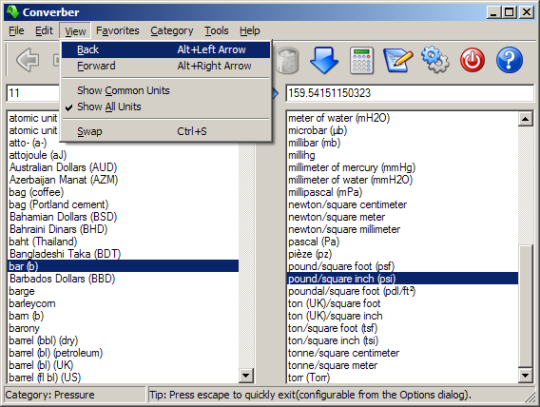Viewport: 540px width, 407px height.
Task: Click the right list scrollbar thumb
Action: [x=526, y=306]
